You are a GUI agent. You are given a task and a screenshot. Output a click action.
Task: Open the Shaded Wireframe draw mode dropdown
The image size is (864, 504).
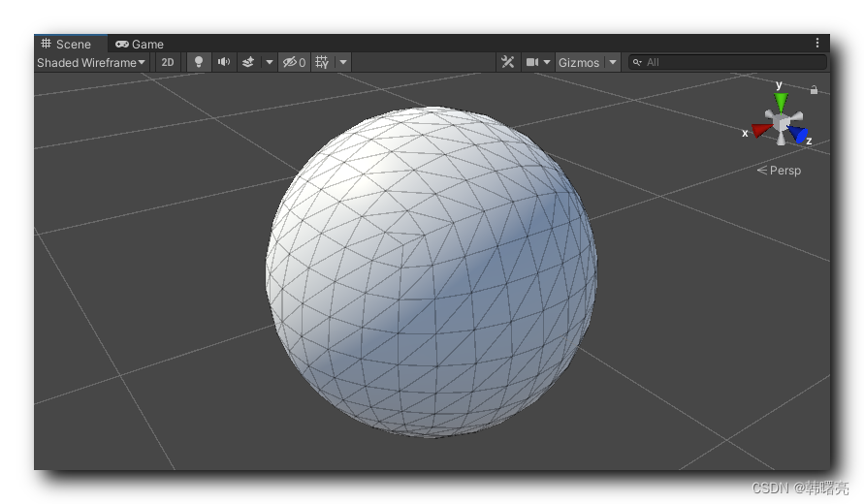(x=91, y=62)
